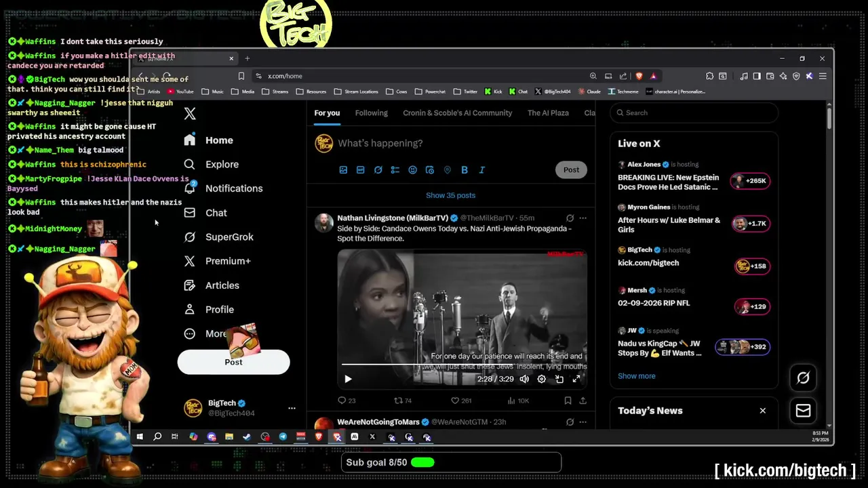Open Notifications in the X sidebar
Image resolution: width=868 pixels, height=488 pixels.
pos(223,188)
